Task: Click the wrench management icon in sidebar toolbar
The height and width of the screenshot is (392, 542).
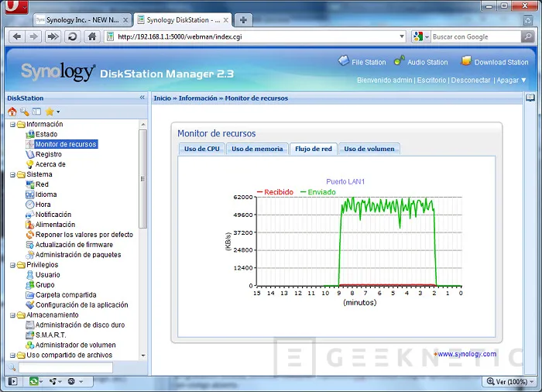Action: point(24,112)
